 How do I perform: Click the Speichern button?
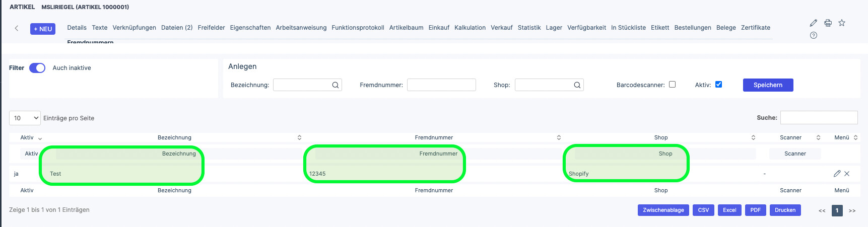pyautogui.click(x=768, y=85)
